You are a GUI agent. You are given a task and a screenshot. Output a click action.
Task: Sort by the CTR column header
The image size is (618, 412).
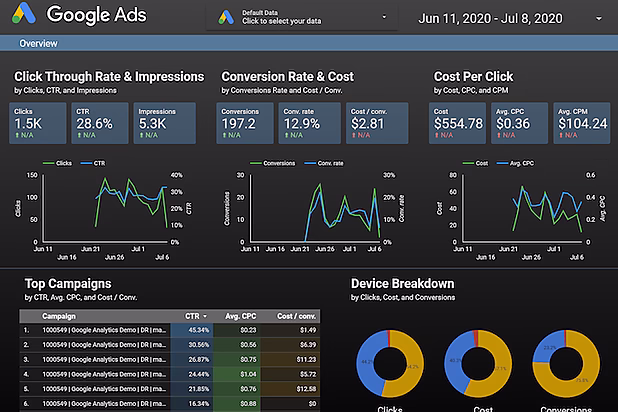pyautogui.click(x=192, y=316)
